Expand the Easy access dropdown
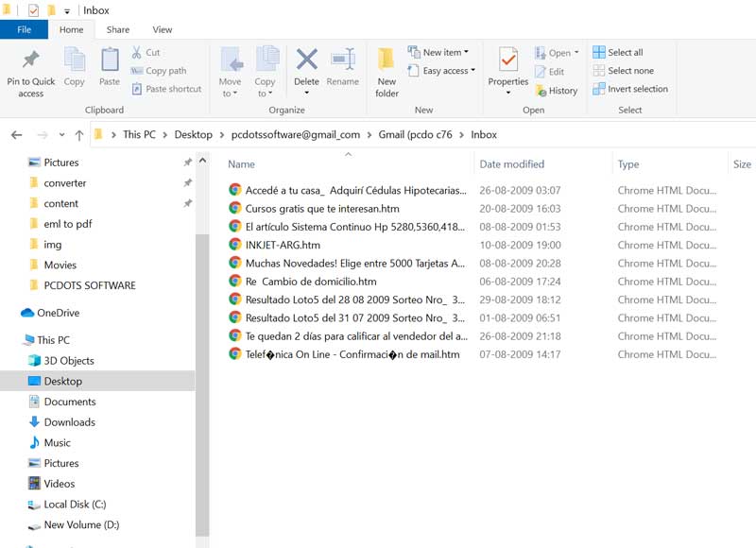756x548 pixels. pos(473,70)
